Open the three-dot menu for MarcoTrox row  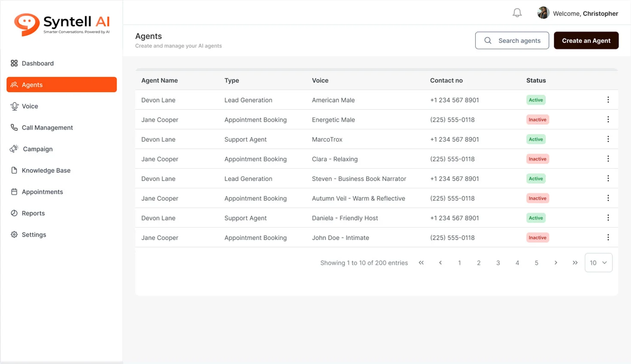click(608, 139)
